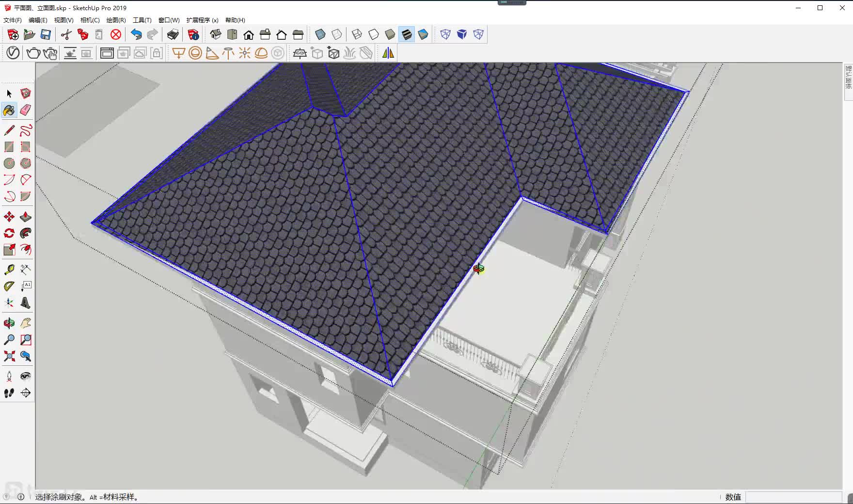
Task: Switch to Iso view
Action: coord(216,34)
